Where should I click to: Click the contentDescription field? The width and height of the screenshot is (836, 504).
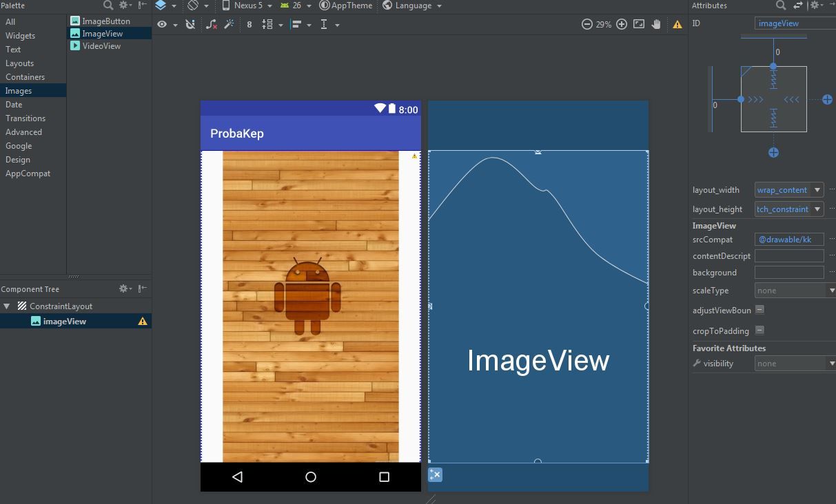point(789,256)
